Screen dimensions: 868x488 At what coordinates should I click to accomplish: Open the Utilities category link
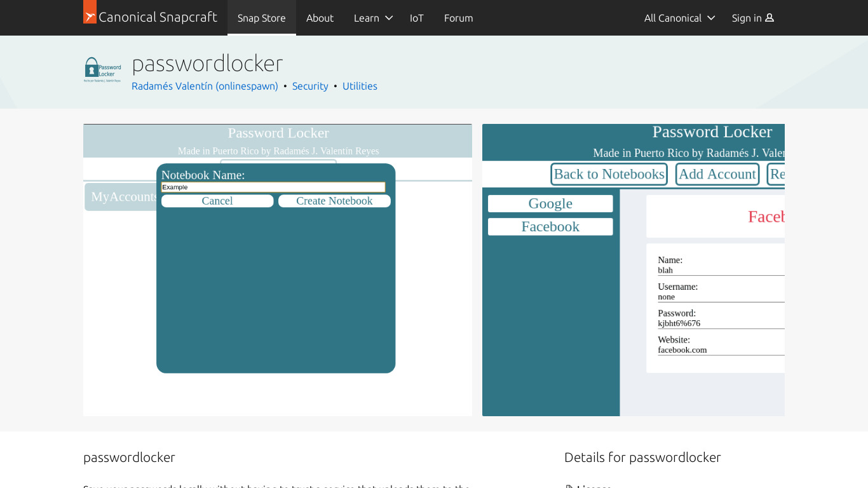pyautogui.click(x=360, y=86)
